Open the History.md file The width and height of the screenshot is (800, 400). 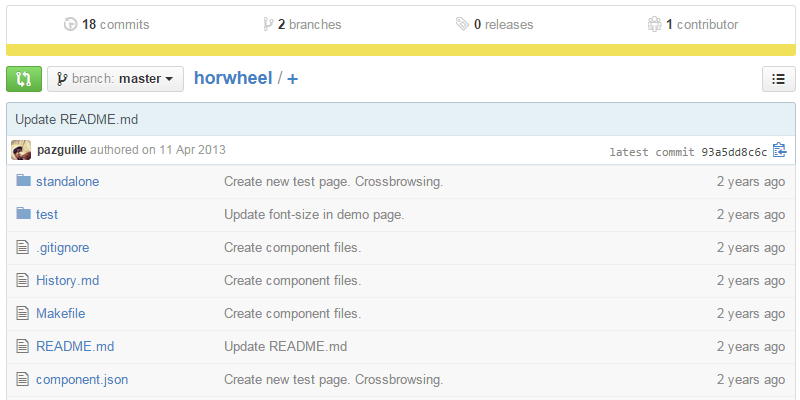[x=67, y=280]
